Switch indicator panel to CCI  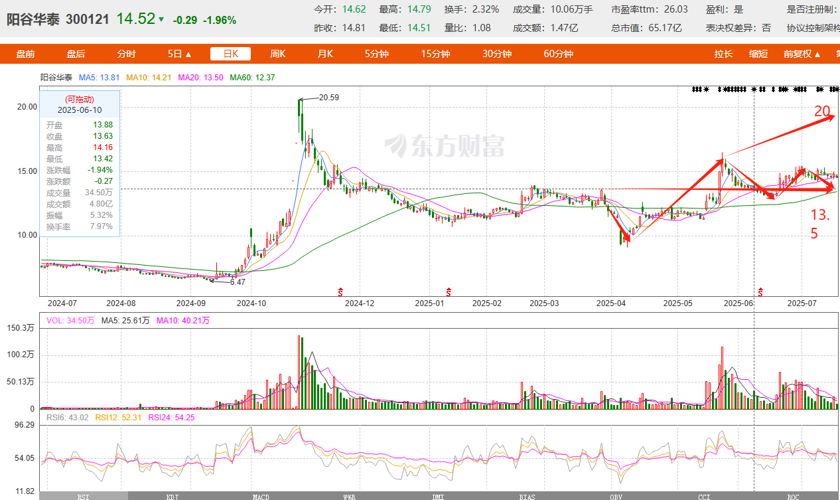coord(704,496)
